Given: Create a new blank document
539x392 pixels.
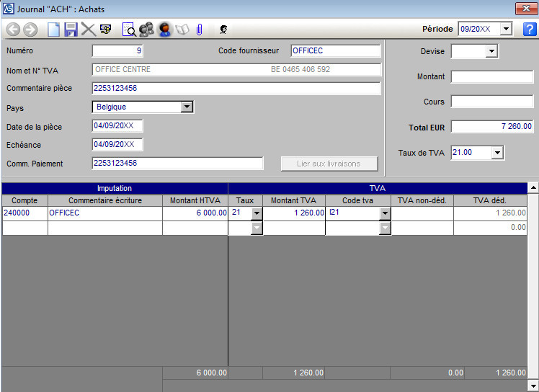Looking at the screenshot, I should (54, 30).
